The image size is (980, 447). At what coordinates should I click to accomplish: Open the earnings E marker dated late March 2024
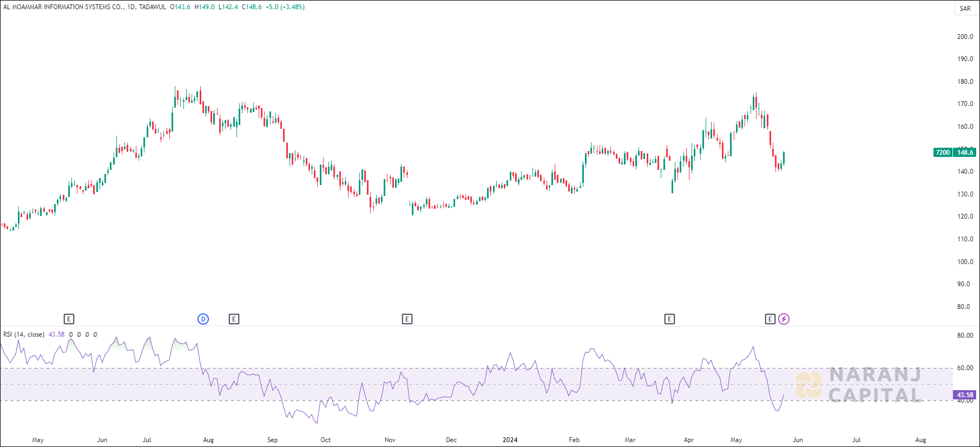pos(669,319)
